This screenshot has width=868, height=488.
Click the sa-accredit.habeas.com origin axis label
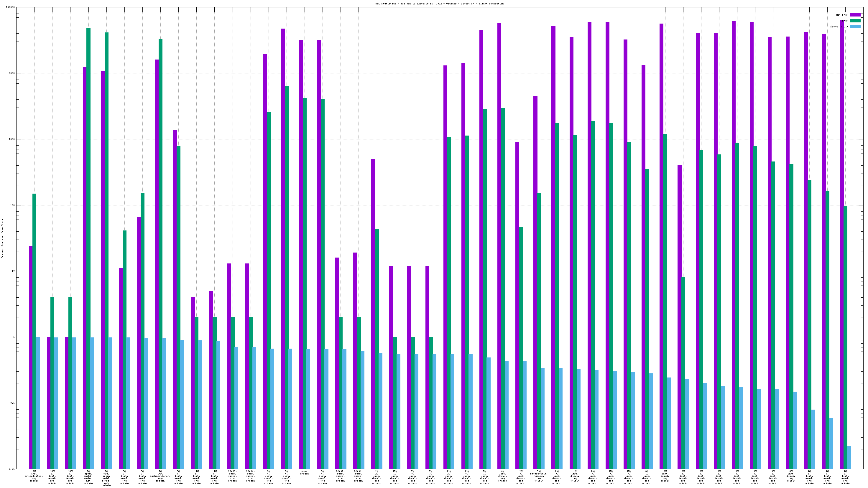click(539, 476)
